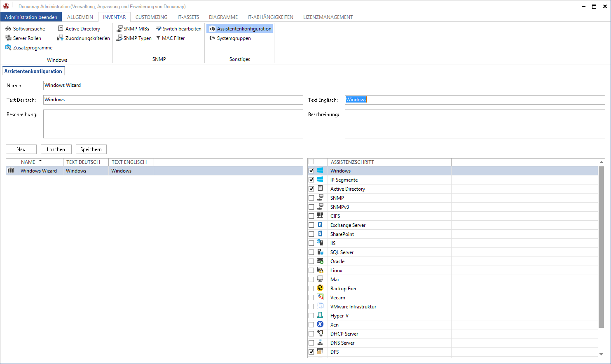Click into the Name input field

pyautogui.click(x=324, y=85)
